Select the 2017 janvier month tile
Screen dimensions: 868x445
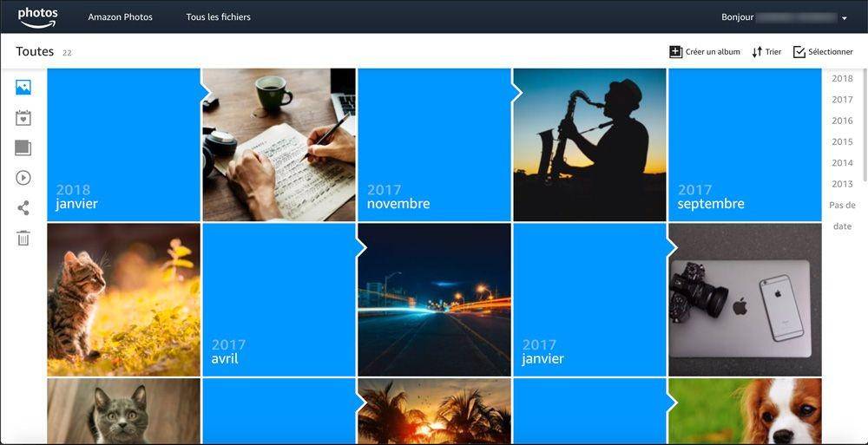tap(590, 300)
